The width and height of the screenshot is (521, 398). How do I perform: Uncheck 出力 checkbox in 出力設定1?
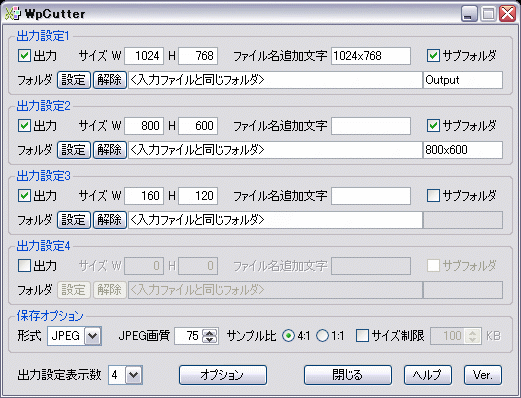[24, 56]
